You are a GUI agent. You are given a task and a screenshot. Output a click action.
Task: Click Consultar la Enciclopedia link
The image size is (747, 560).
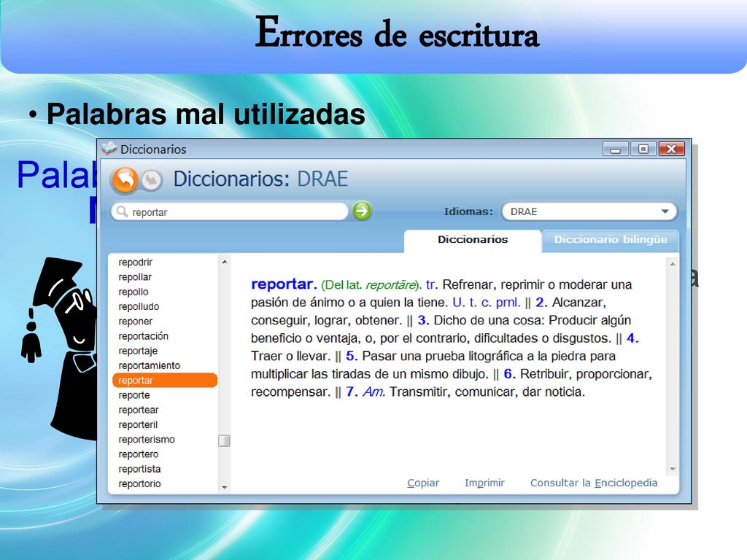pyautogui.click(x=594, y=483)
